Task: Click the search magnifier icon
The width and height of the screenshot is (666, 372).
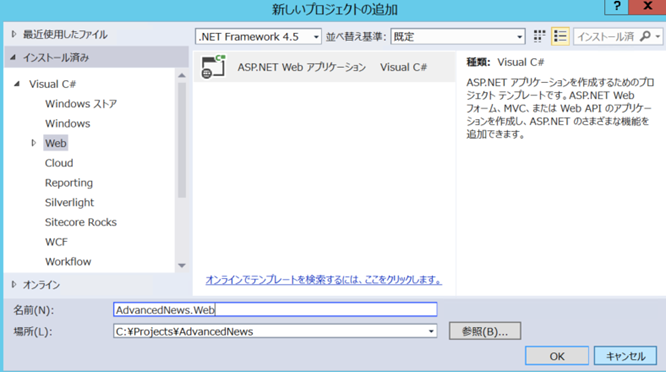Action: (645, 37)
